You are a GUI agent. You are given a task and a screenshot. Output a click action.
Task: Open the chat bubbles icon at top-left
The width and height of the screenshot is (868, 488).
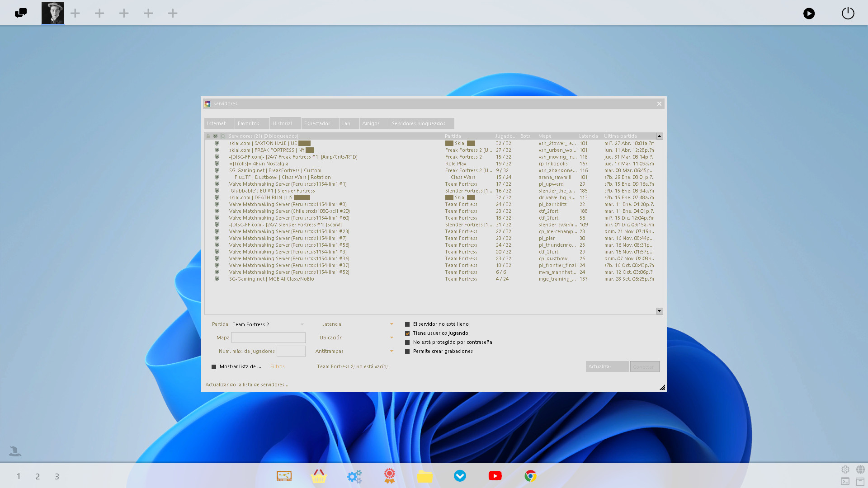tap(21, 13)
